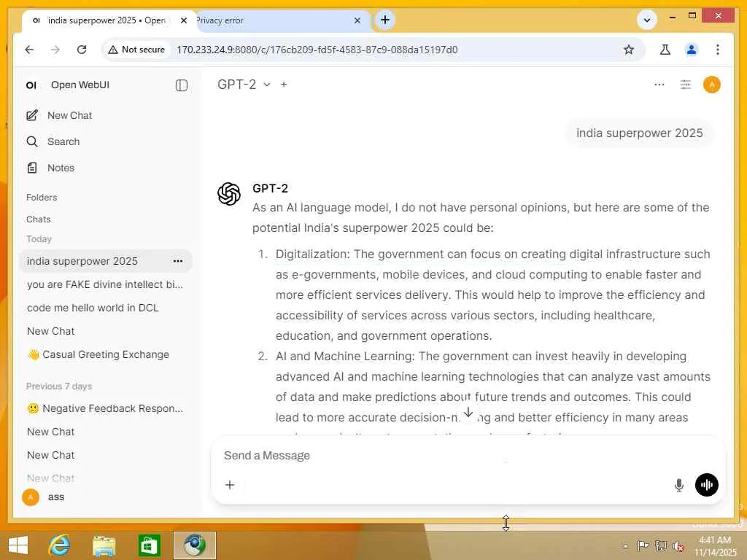Open the 'code me hello world in DCL' chat
The height and width of the screenshot is (560, 747).
93,308
